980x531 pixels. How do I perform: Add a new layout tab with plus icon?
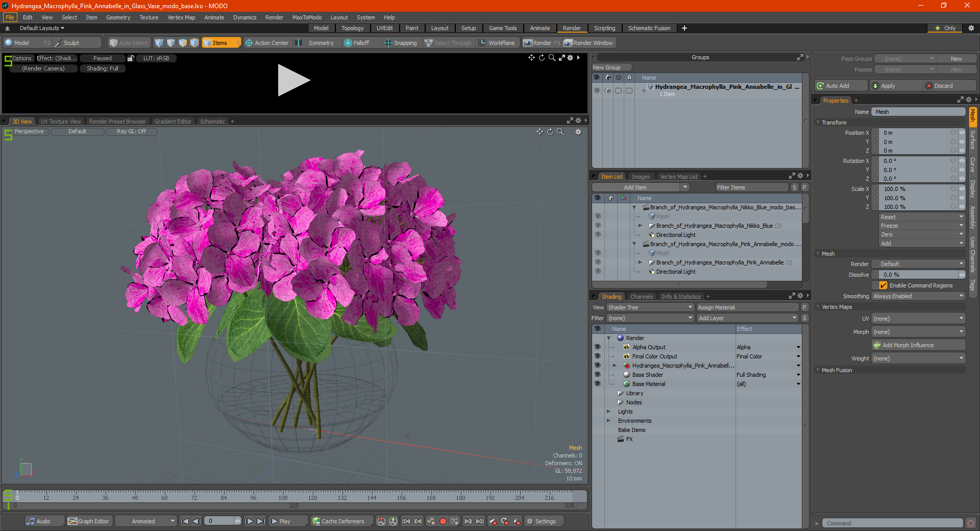pyautogui.click(x=684, y=28)
